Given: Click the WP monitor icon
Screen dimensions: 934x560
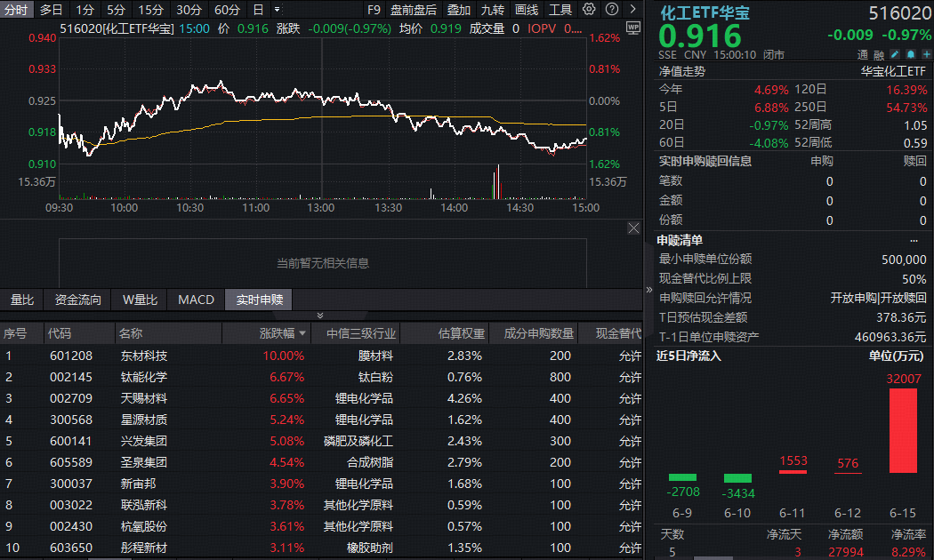Looking at the screenshot, I should 633,28.
